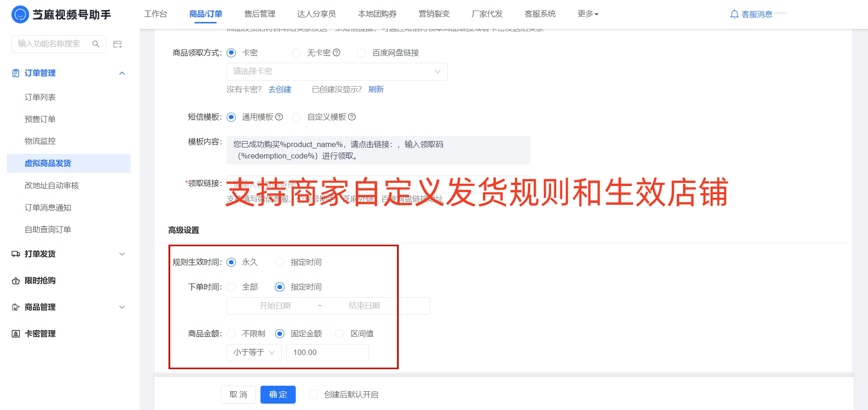Open the 营销裂变 top menu
This screenshot has height=410, width=868.
(x=434, y=14)
